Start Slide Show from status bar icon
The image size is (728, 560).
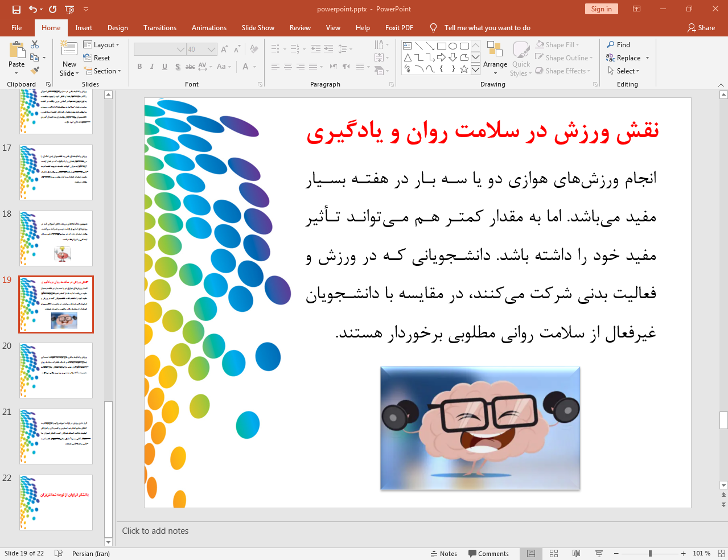point(599,554)
